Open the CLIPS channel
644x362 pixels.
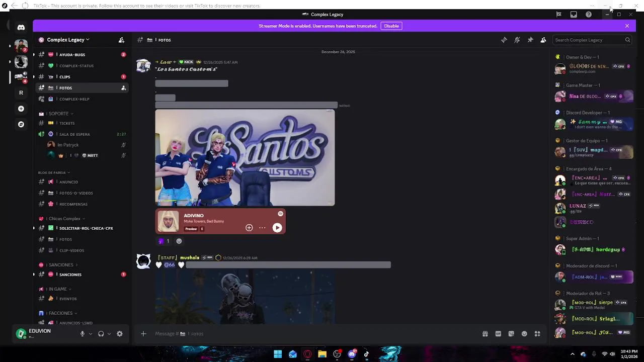83,77
